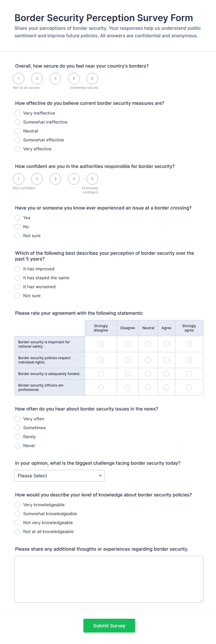Submit the survey with green button
The image size is (216, 644).
(109, 625)
